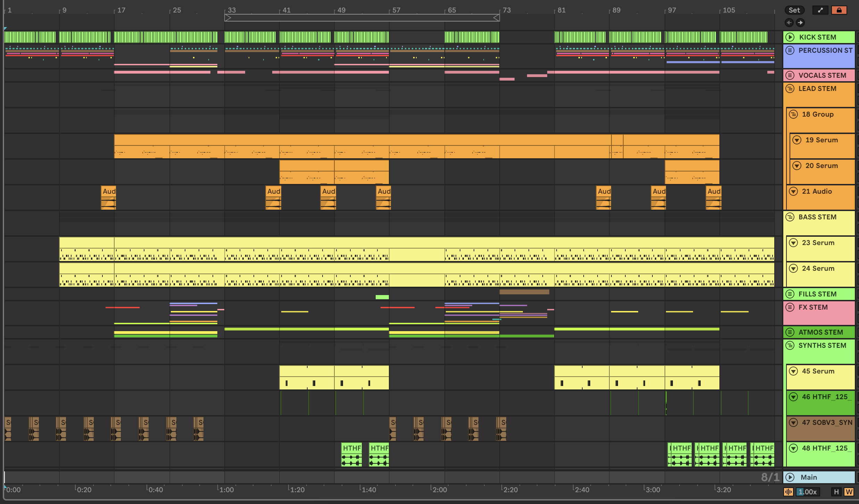Click the 47 SOBV3_SYN track fold arrow
This screenshot has height=504, width=859.
tap(794, 422)
